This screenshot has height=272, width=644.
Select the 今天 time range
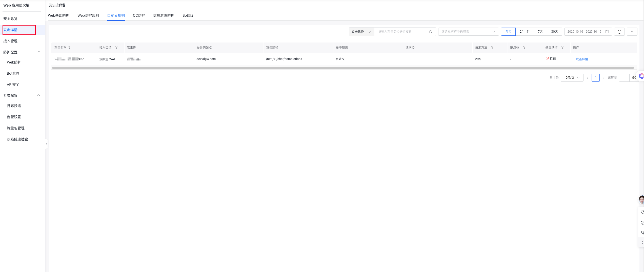pos(508,32)
